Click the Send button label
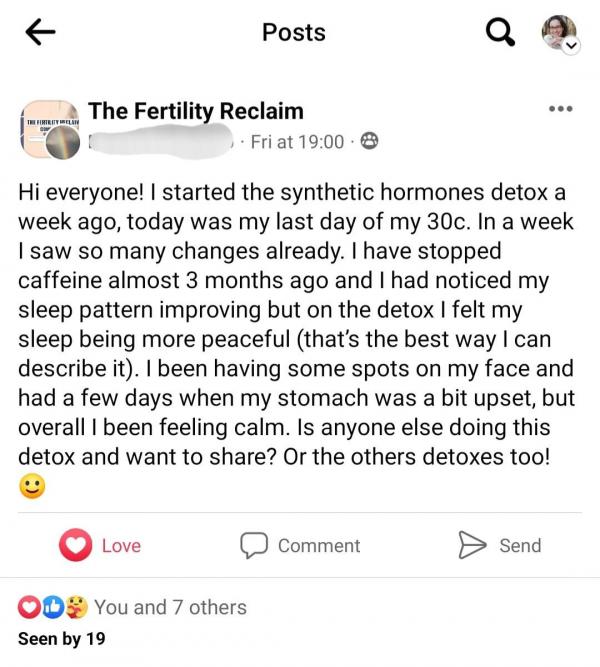600x667 pixels. [x=520, y=545]
